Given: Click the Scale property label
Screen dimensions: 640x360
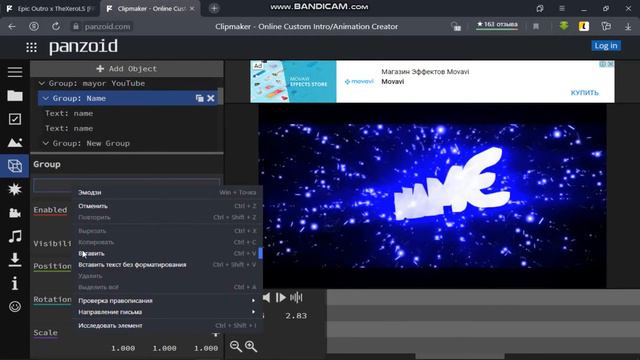Looking at the screenshot, I should [45, 333].
